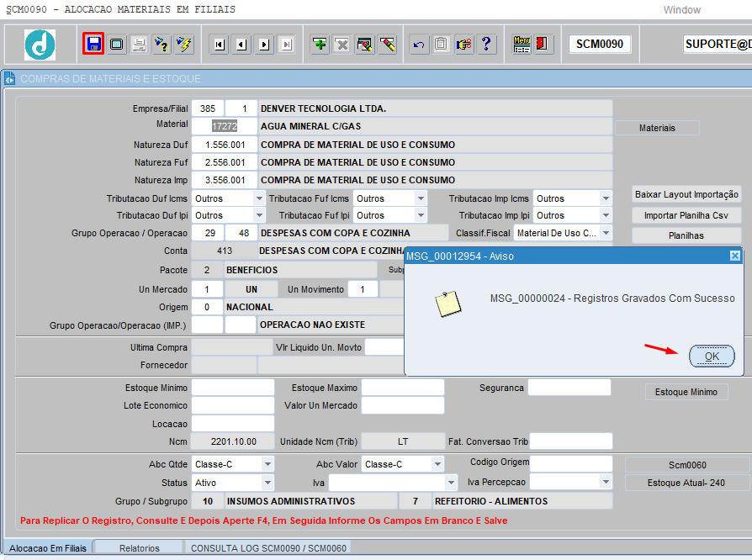Screen dimensions: 752x560
Task: Click the red Exit door icon
Action: pos(543,45)
